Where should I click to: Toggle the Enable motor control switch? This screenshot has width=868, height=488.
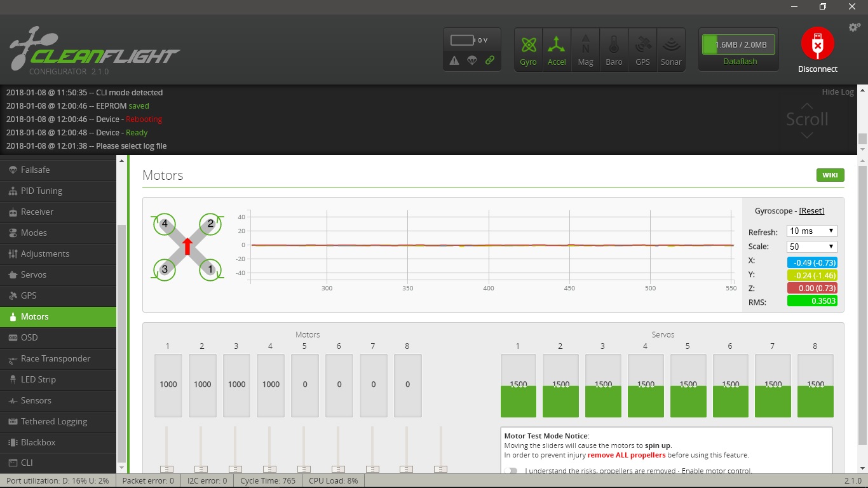510,471
